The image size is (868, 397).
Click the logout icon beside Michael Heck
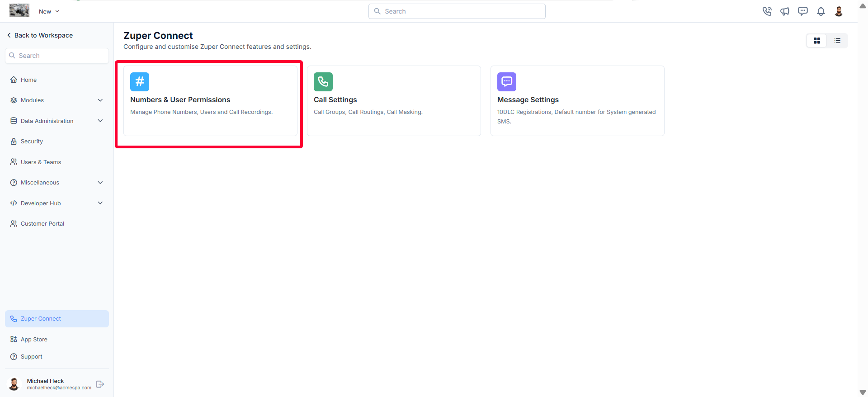[100, 384]
